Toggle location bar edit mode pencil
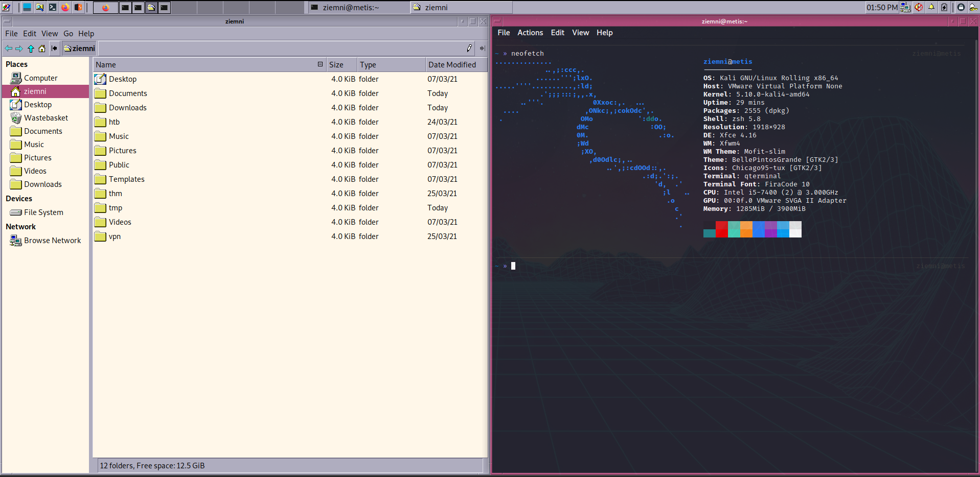Image resolution: width=980 pixels, height=477 pixels. point(469,49)
